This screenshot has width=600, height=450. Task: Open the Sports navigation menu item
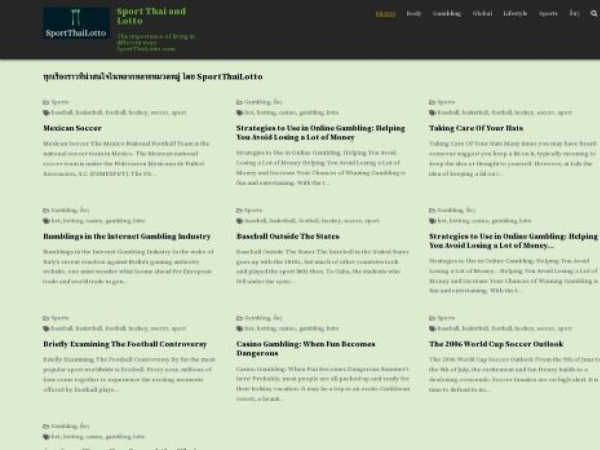[x=548, y=14]
